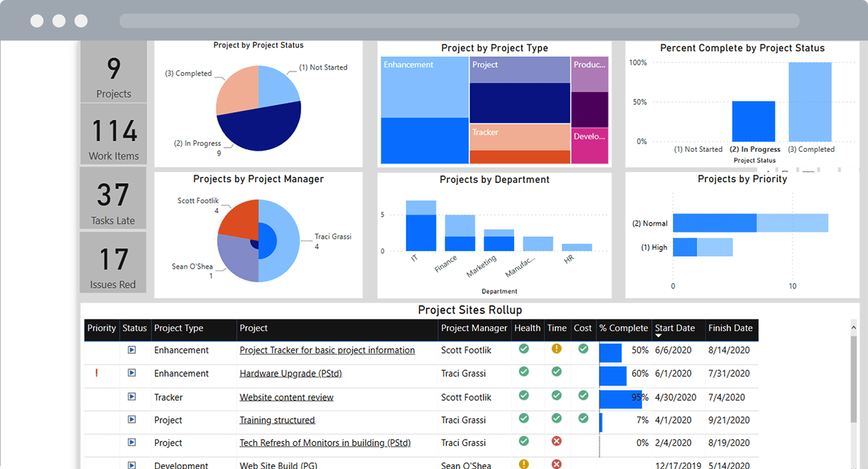Open the Hardware Upgrade (PStd) project link
Screen dimensions: 868x469
(x=290, y=374)
